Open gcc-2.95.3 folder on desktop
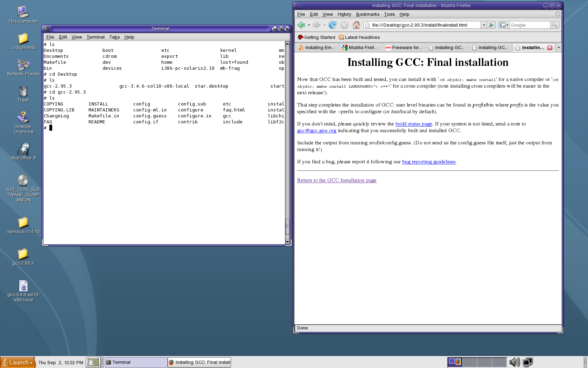 pos(23,257)
